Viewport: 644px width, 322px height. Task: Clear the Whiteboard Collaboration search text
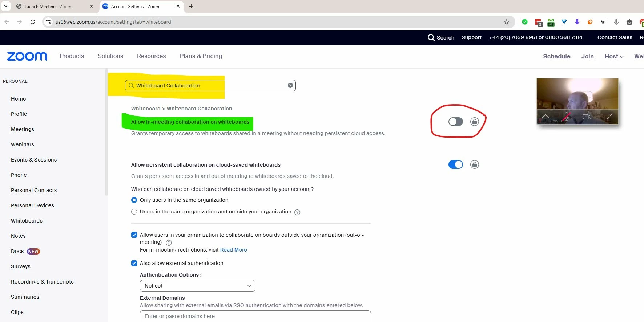pyautogui.click(x=290, y=85)
